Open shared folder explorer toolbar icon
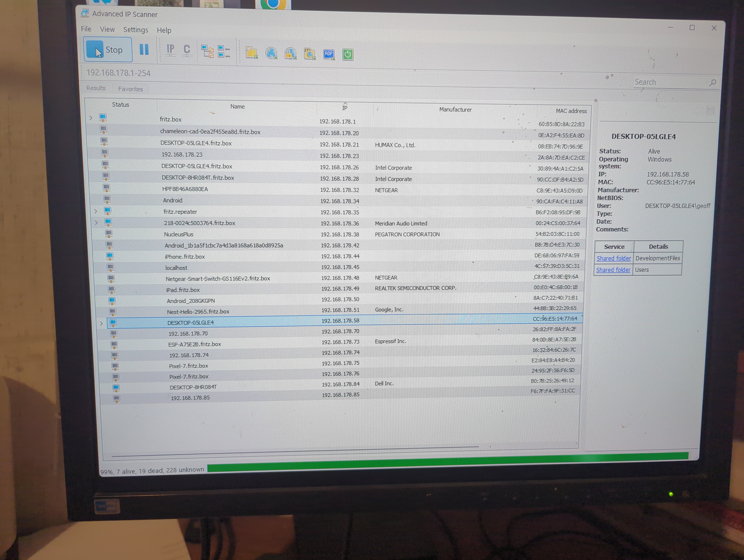The height and width of the screenshot is (560, 744). tap(252, 53)
